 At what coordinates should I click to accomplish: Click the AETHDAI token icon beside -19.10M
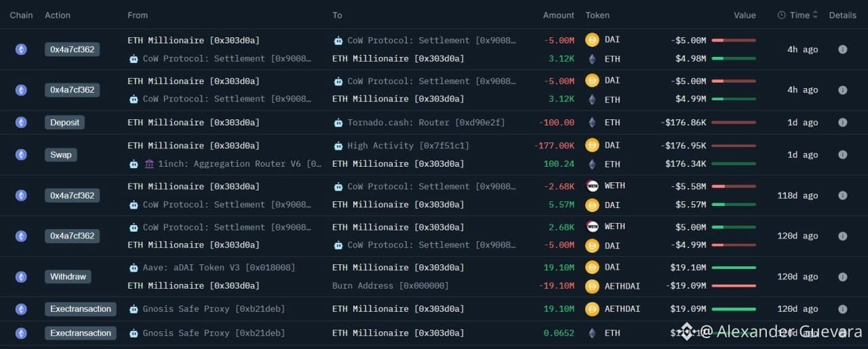pos(592,286)
